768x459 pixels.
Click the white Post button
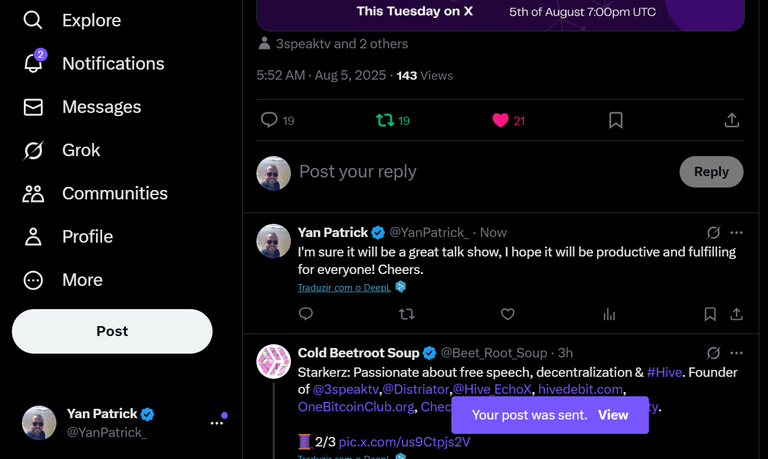tap(112, 331)
